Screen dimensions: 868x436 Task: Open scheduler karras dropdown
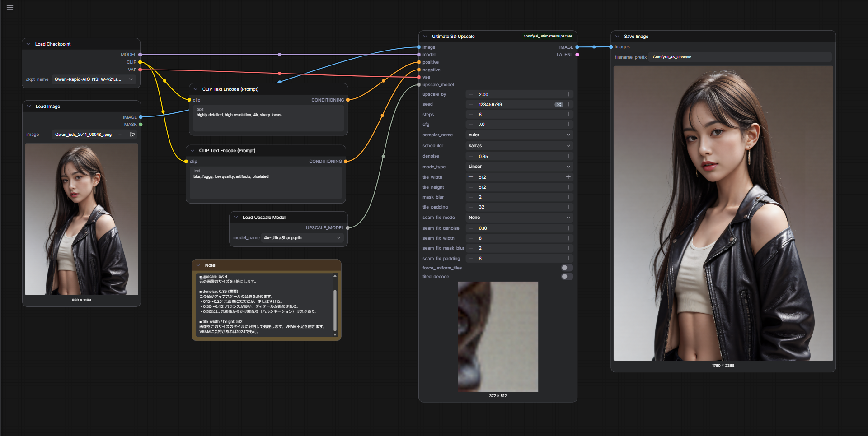(x=519, y=146)
